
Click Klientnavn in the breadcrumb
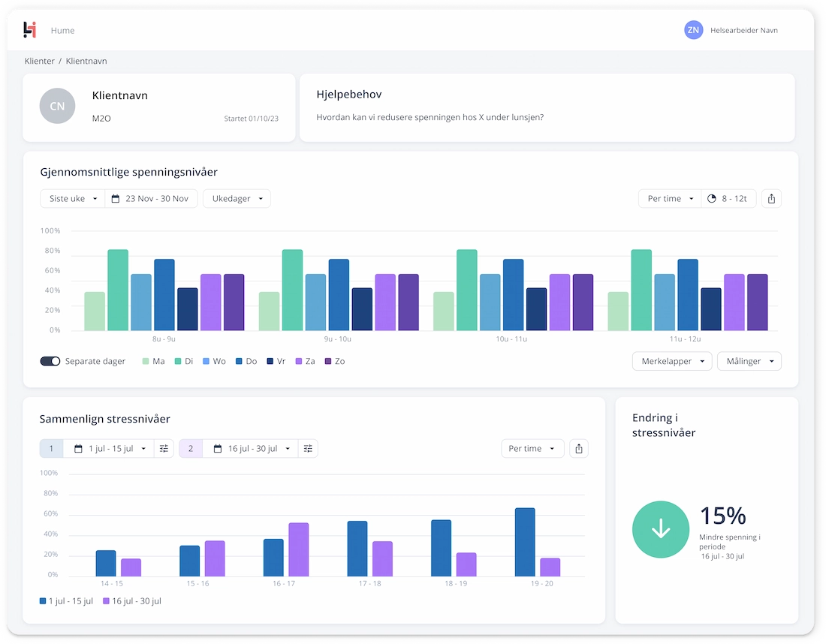86,61
